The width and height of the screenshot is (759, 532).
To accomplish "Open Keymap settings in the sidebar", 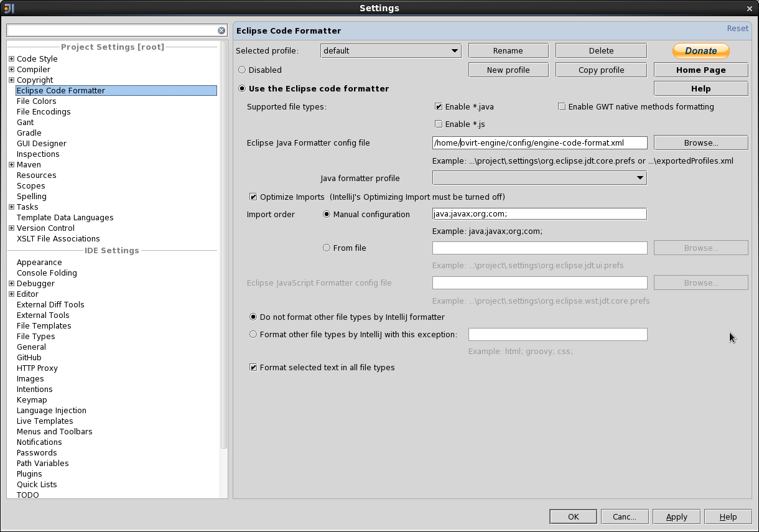I will coord(32,400).
